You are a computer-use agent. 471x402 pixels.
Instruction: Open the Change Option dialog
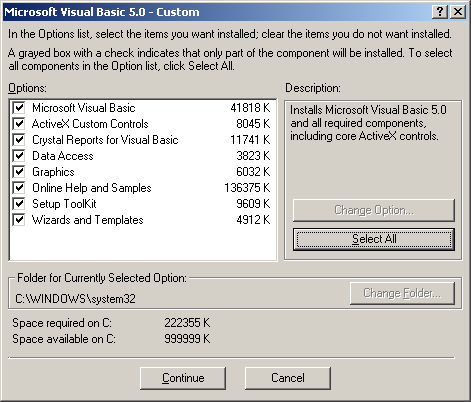[374, 210]
